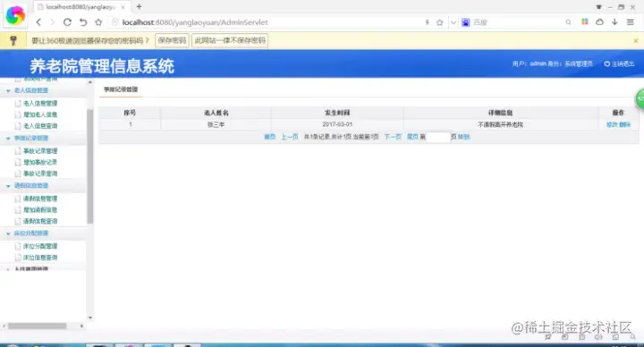Go to 首页 in the pagination
This screenshot has width=644, height=347.
pos(270,137)
